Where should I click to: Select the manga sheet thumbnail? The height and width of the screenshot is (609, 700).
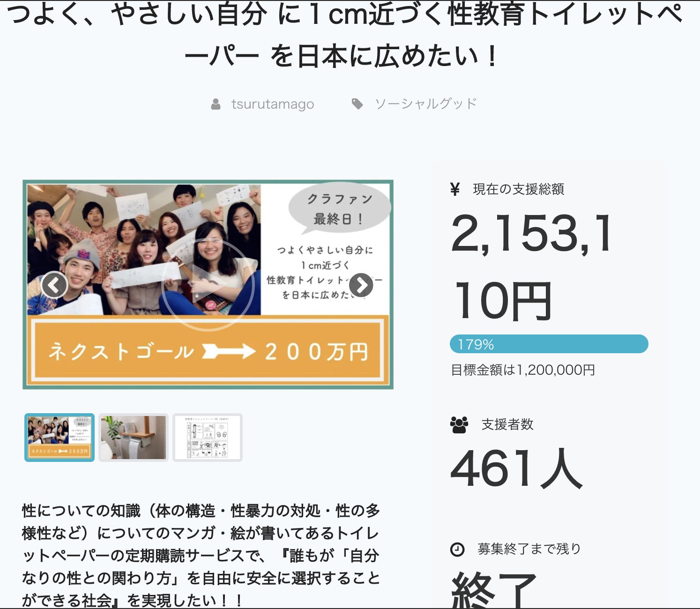pos(208,438)
